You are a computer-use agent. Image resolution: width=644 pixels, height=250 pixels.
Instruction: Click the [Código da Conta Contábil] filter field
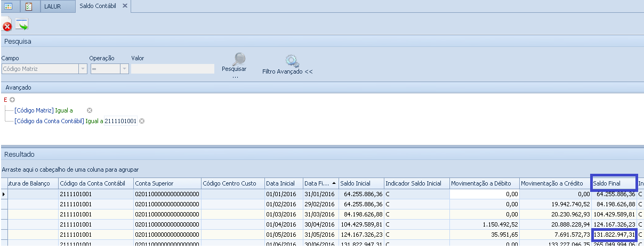(x=49, y=121)
